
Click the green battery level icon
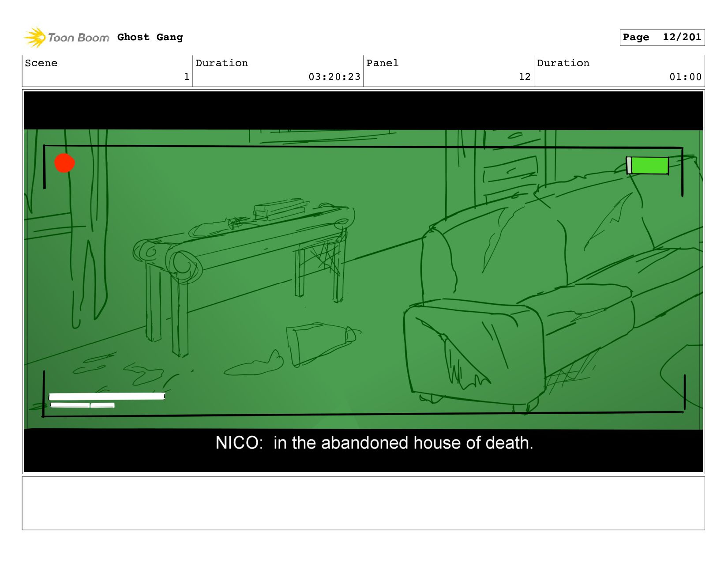[647, 166]
